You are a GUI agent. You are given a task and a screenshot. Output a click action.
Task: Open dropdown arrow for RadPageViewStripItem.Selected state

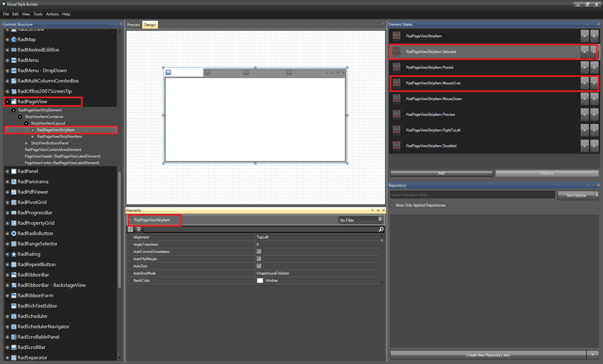(x=584, y=52)
